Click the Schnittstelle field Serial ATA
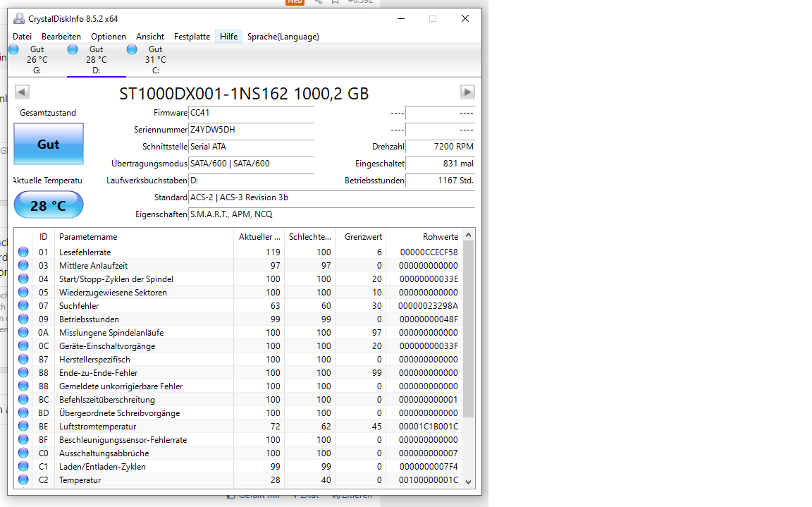 point(251,147)
